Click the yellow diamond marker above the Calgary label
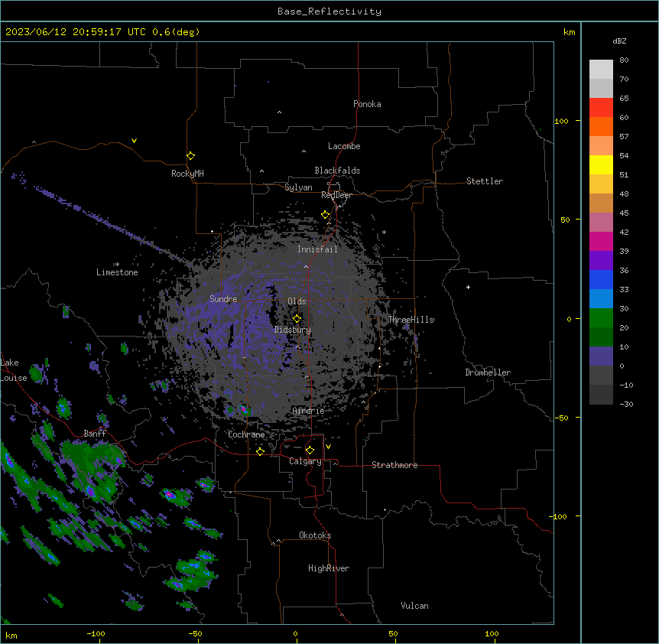 pyautogui.click(x=310, y=450)
